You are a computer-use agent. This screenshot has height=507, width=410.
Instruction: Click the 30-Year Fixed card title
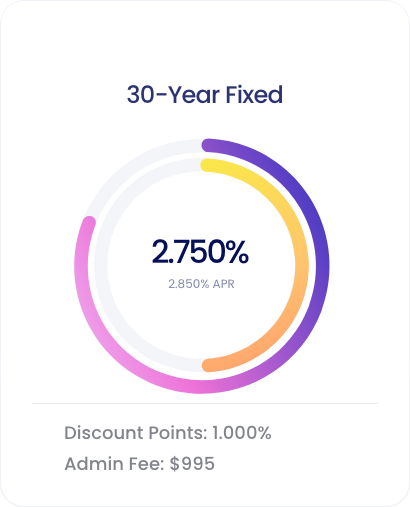[x=205, y=95]
